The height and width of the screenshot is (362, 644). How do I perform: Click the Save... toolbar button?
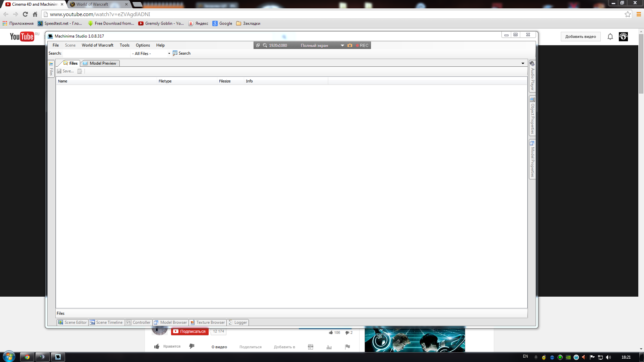65,71
